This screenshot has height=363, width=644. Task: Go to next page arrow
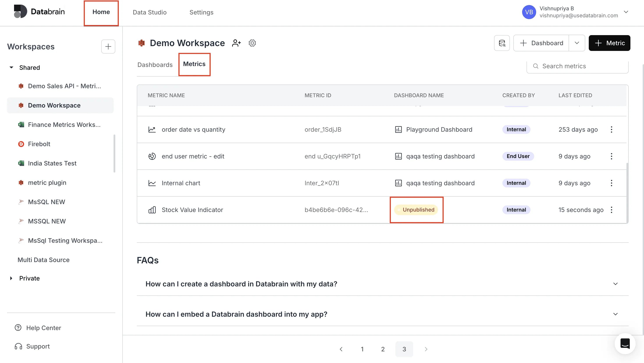426,349
